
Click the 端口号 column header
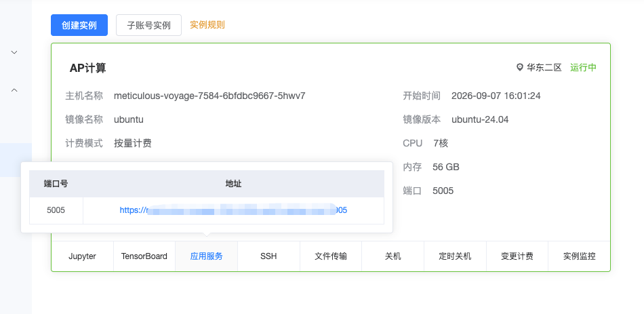tap(56, 184)
